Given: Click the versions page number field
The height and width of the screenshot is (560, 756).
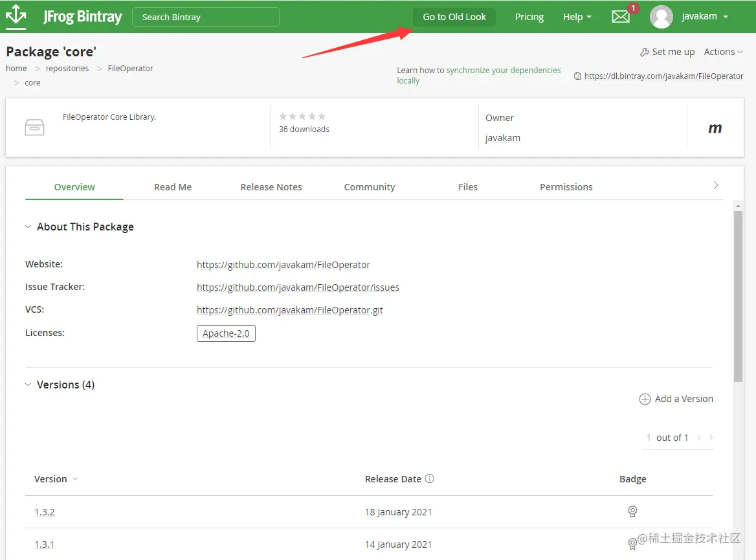Looking at the screenshot, I should click(649, 438).
